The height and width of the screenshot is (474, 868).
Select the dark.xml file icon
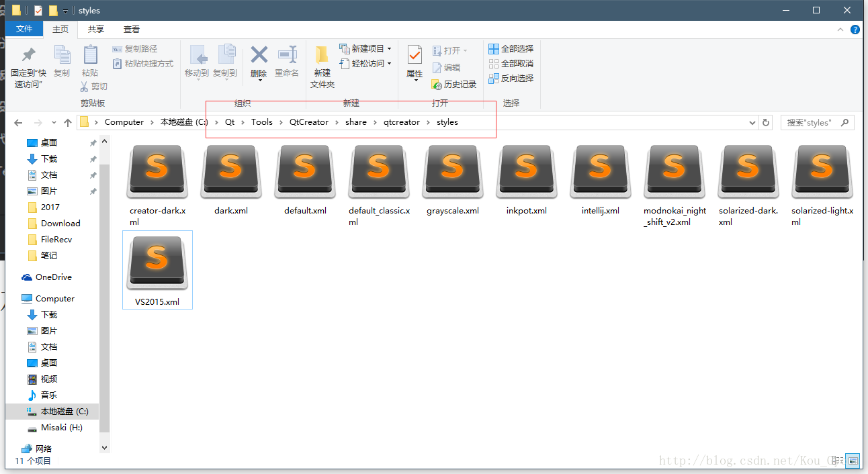[231, 171]
